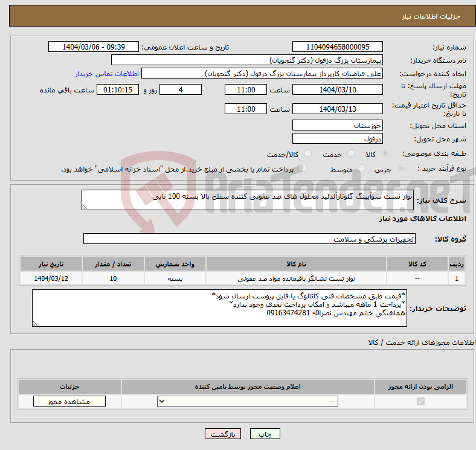This screenshot has height=450, width=476.
Task: Click the تاریخ نیاز column header
Action: coord(51,264)
